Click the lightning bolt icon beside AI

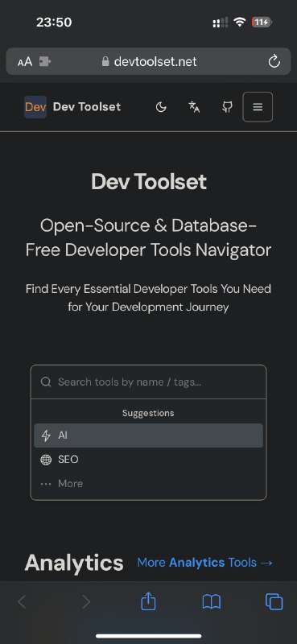[x=46, y=436]
